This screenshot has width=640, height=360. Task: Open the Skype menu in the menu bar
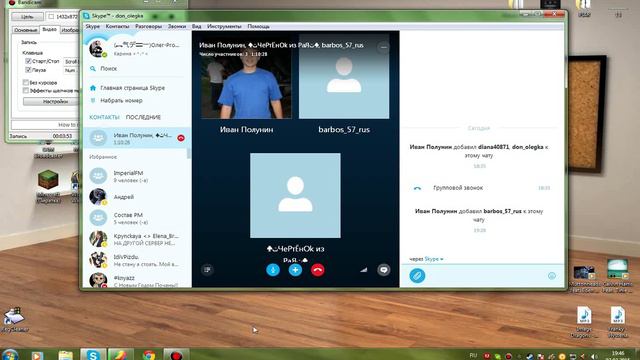click(x=93, y=26)
